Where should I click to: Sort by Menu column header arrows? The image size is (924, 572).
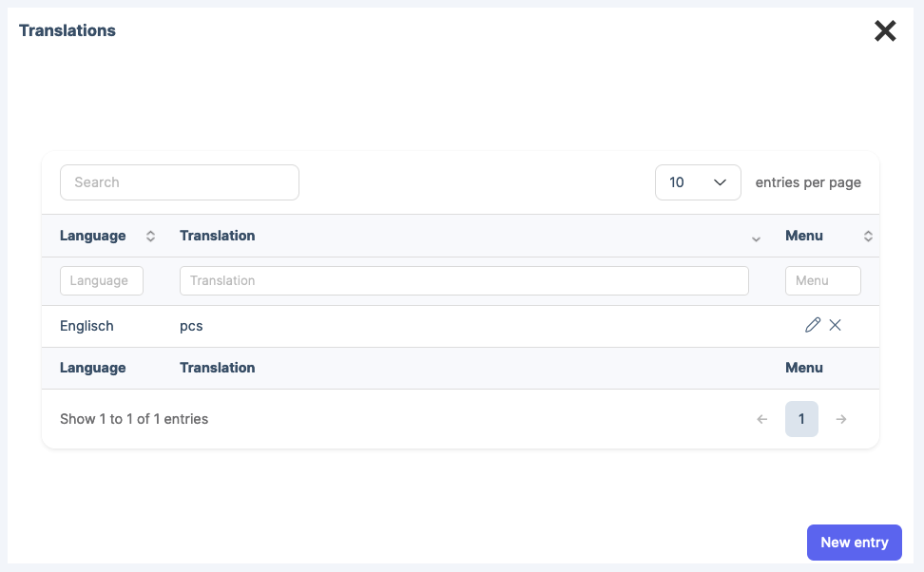pyautogui.click(x=867, y=237)
